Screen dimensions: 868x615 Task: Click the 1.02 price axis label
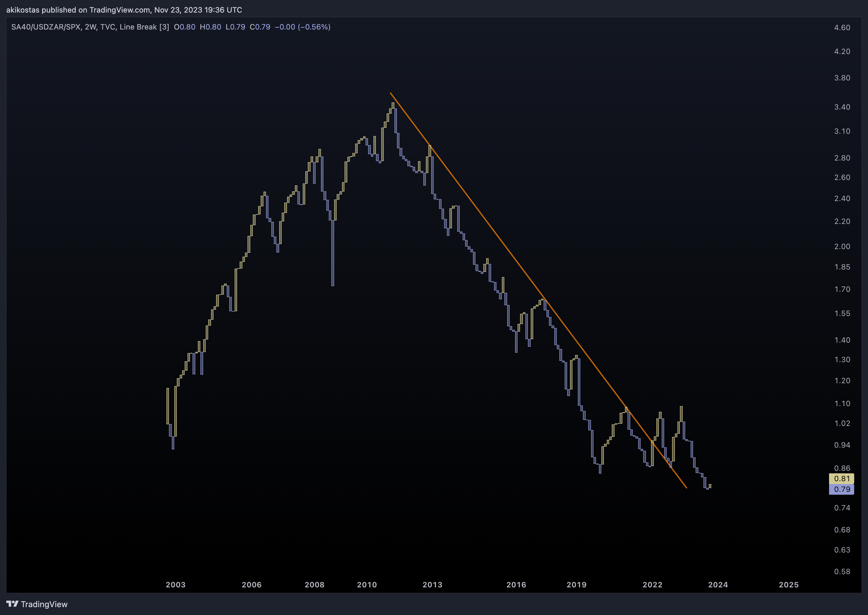click(x=842, y=423)
